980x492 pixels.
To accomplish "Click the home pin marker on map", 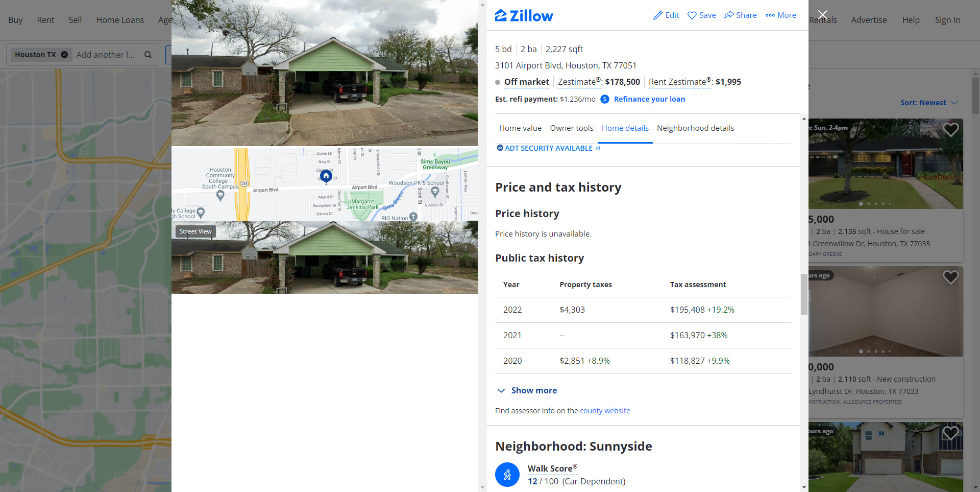I will click(326, 176).
